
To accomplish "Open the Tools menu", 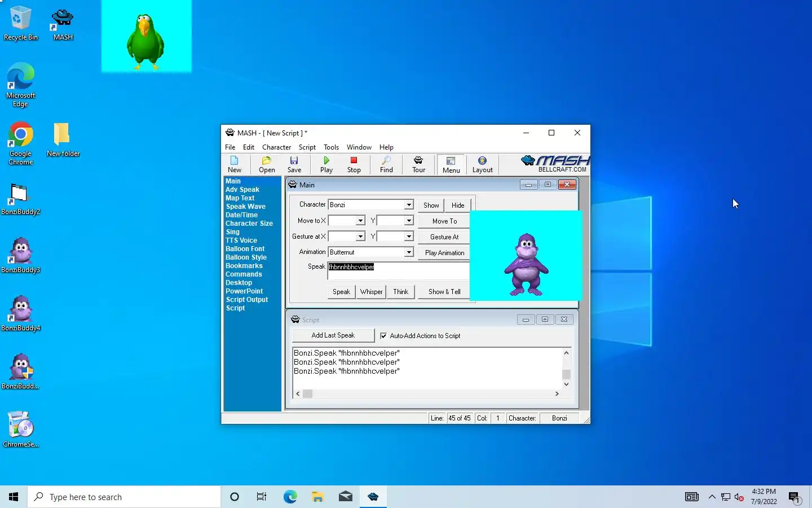I will click(x=331, y=147).
